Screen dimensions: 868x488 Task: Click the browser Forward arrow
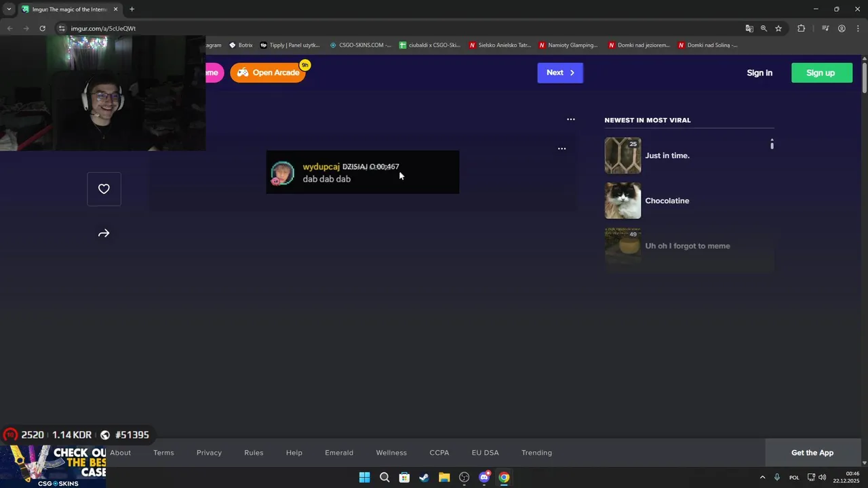(26, 28)
